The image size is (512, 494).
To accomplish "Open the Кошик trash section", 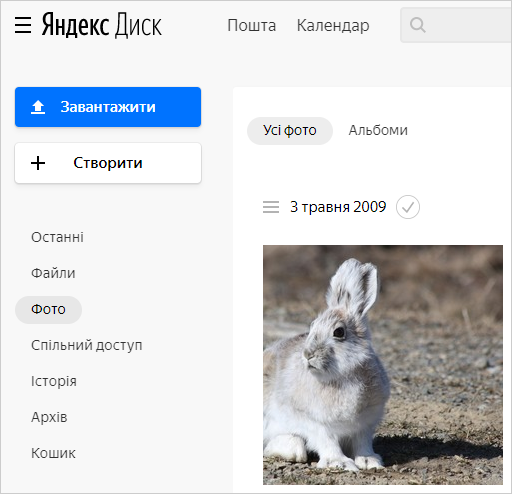I will pos(53,453).
